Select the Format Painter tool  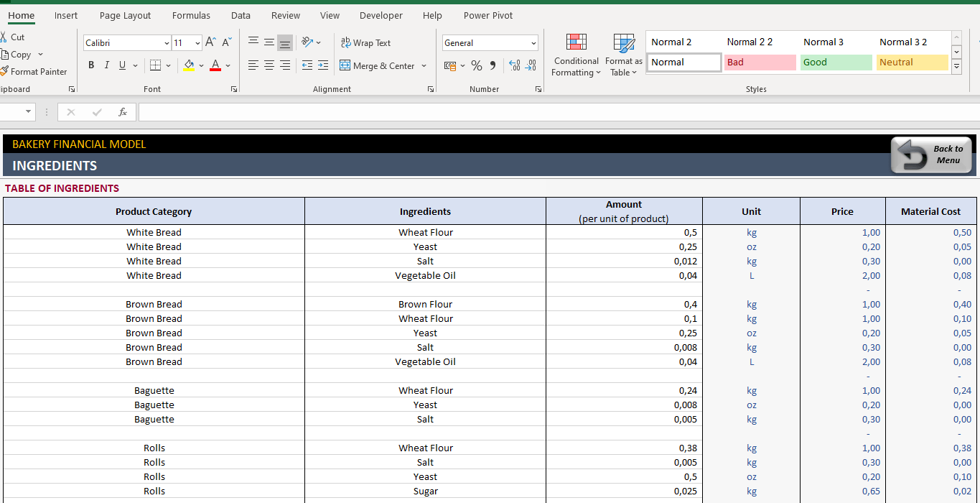point(34,71)
